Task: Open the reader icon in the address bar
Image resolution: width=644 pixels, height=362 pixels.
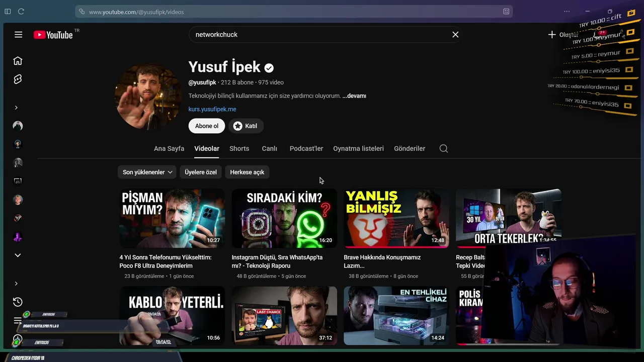Action: [x=506, y=12]
